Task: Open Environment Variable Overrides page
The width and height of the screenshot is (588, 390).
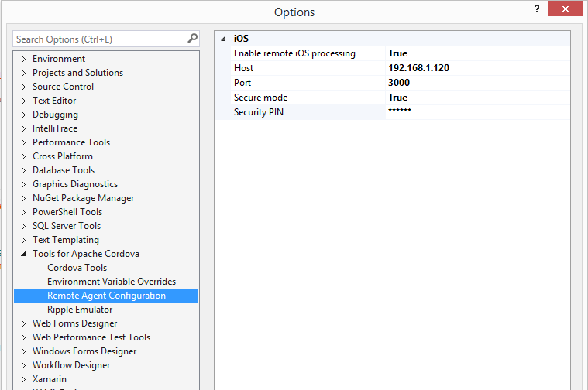Action: tap(111, 282)
